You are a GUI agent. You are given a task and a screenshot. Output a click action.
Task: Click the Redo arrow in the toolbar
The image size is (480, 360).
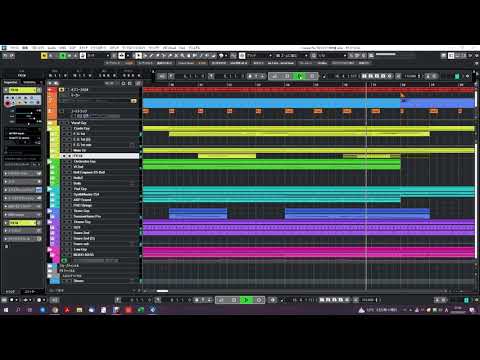point(12,56)
